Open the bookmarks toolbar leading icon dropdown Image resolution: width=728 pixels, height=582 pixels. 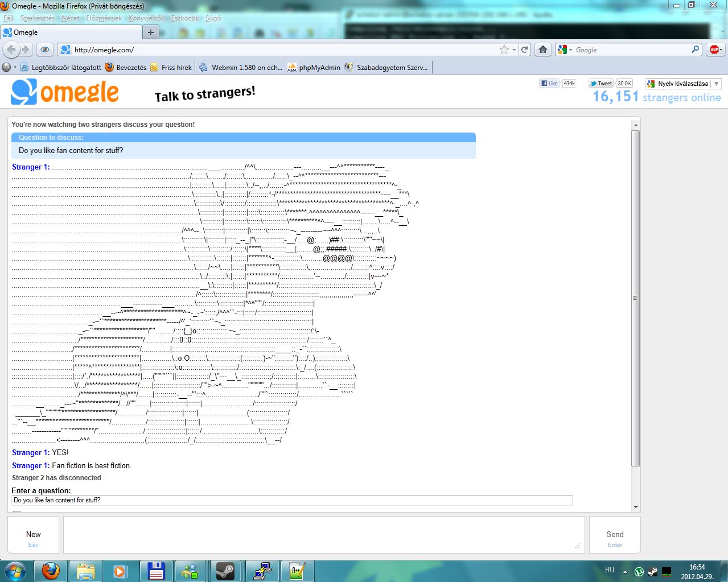click(x=9, y=67)
